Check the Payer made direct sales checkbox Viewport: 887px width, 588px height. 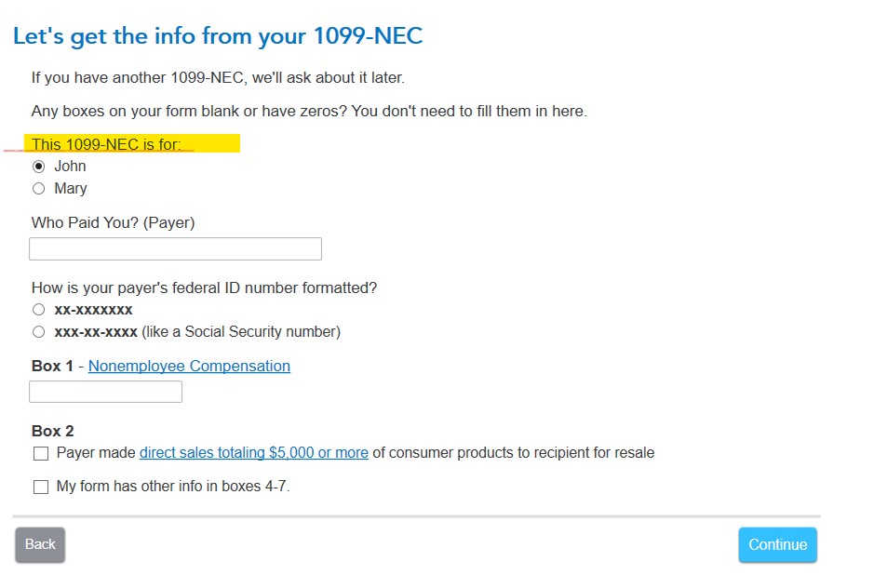(x=41, y=454)
